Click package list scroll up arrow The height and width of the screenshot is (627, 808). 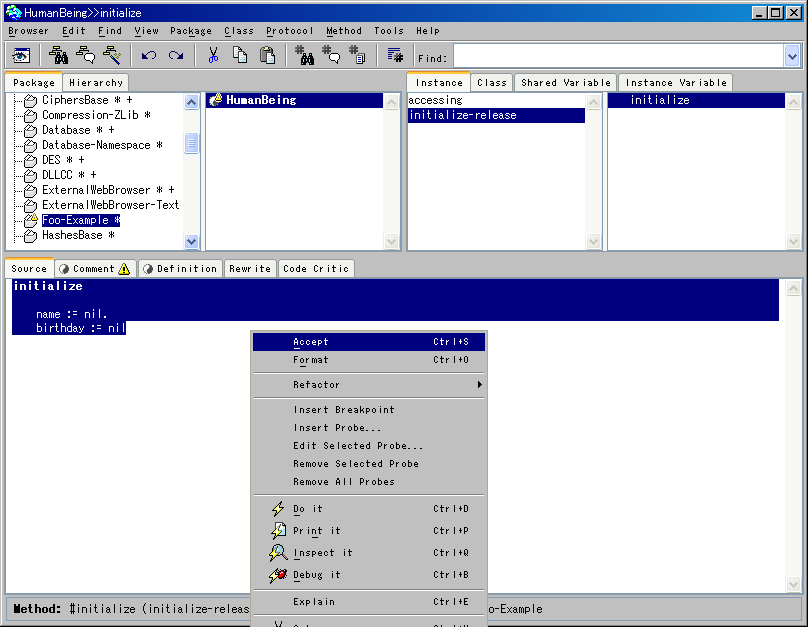point(191,101)
